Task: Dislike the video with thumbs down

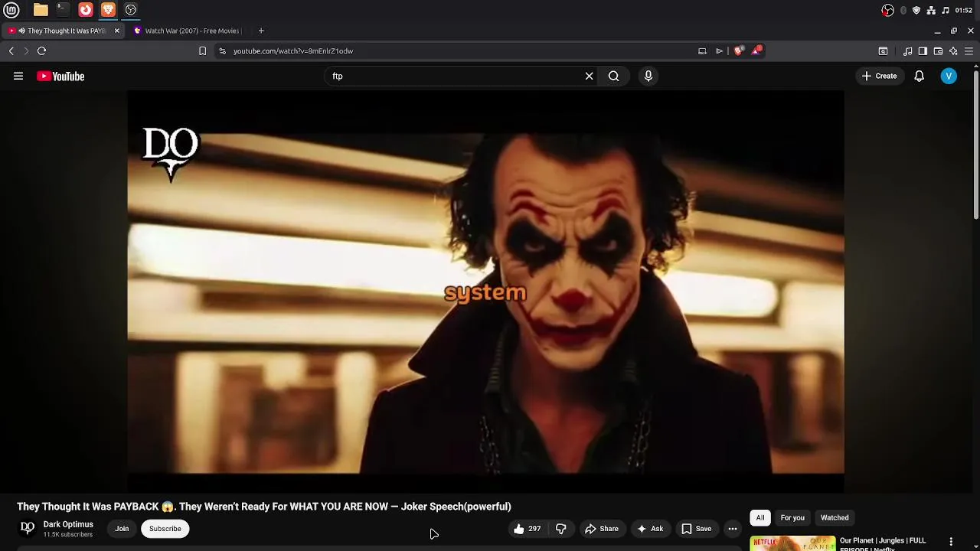Action: 561,529
